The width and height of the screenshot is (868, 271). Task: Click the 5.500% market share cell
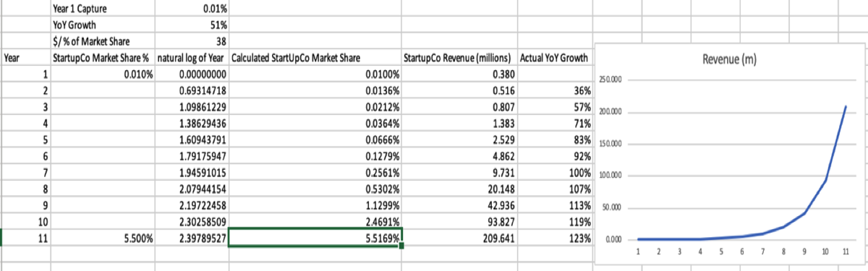click(x=102, y=238)
